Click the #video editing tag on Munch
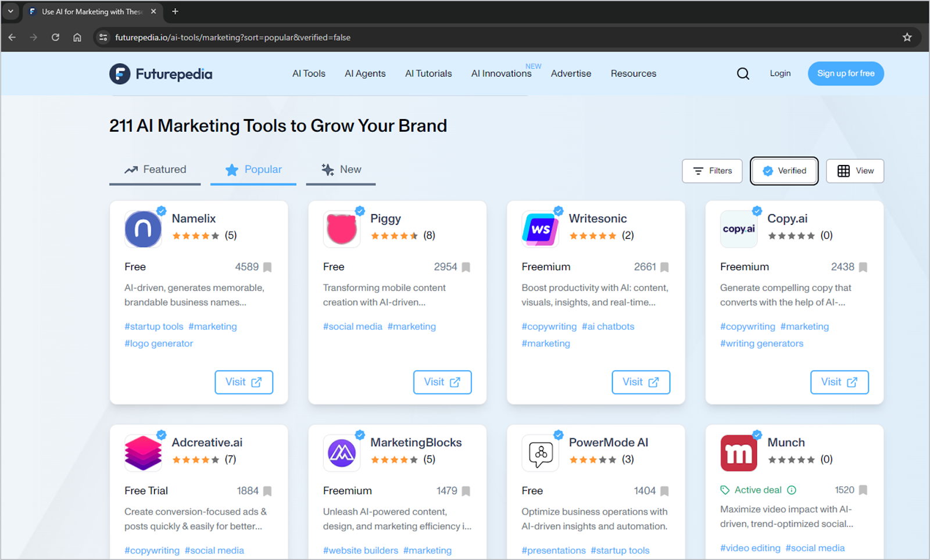The image size is (930, 560). 750,548
